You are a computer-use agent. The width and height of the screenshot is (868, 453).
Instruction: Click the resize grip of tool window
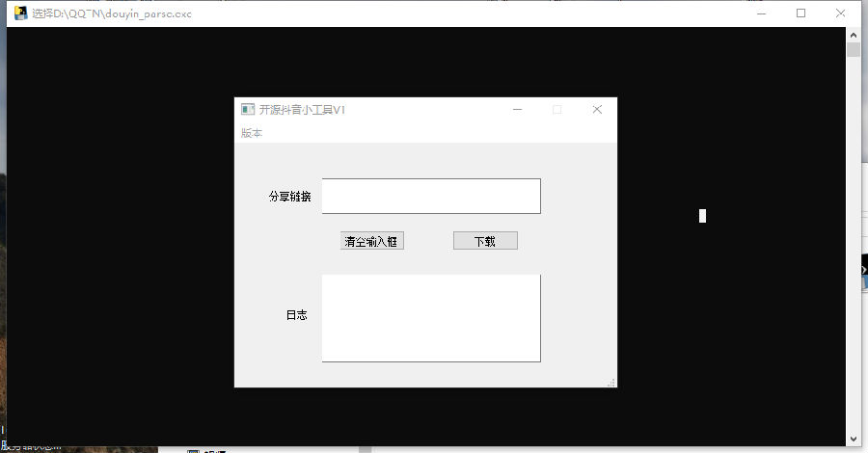611,383
